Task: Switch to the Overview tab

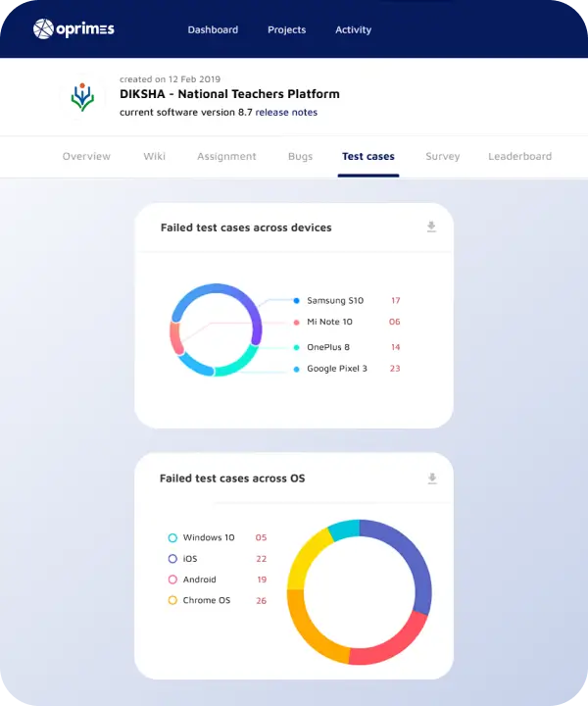Action: pyautogui.click(x=86, y=156)
